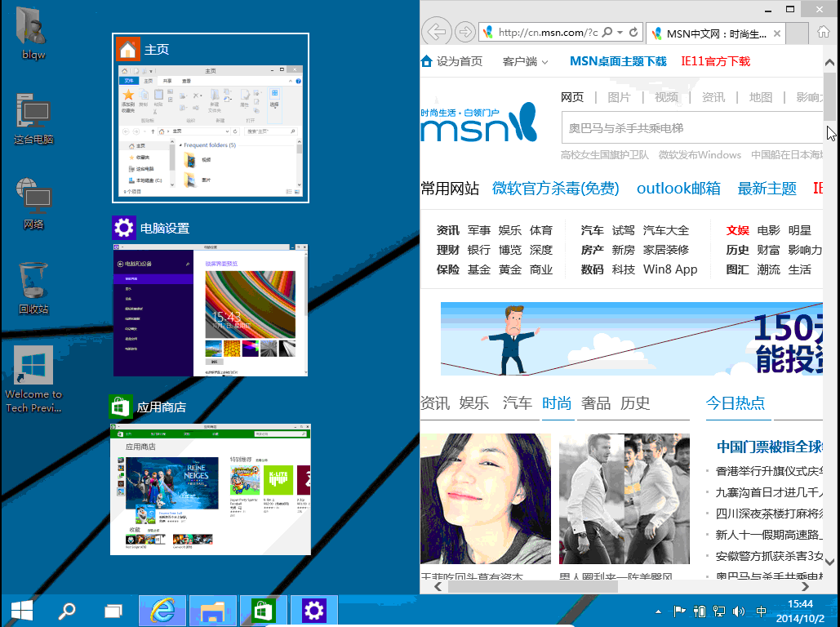Open File Explorer from the taskbar
Viewport: 840px width, 627px height.
(x=213, y=611)
